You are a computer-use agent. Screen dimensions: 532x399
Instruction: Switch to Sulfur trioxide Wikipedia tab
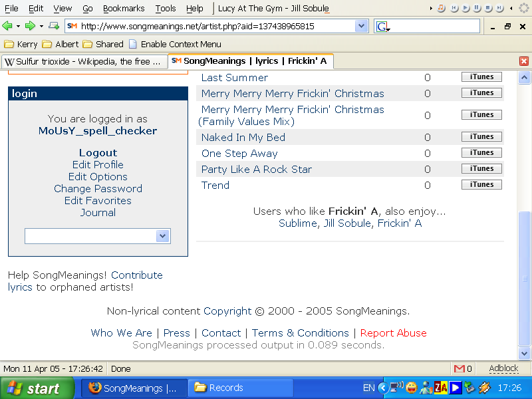coord(84,62)
